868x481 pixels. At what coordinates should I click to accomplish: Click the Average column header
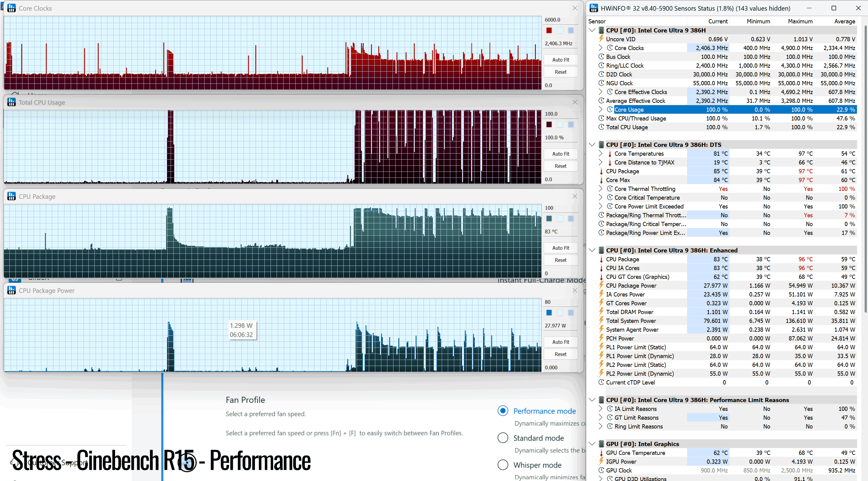(x=844, y=21)
